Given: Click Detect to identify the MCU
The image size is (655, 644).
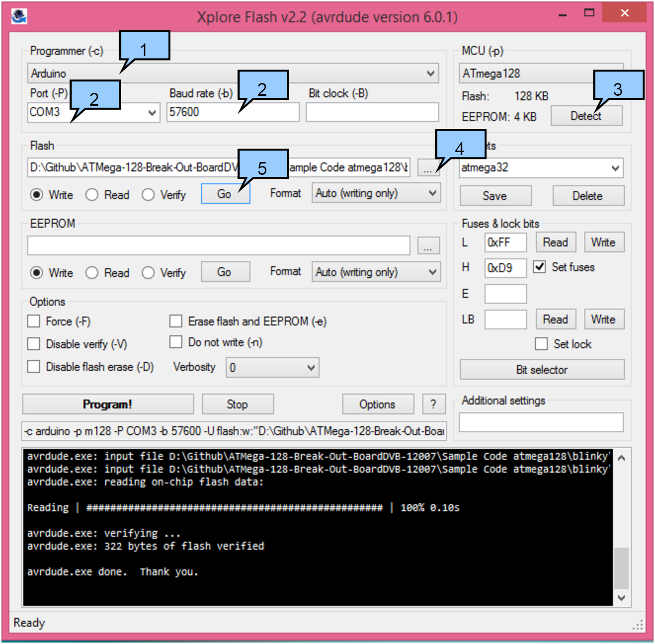Looking at the screenshot, I should click(x=586, y=117).
